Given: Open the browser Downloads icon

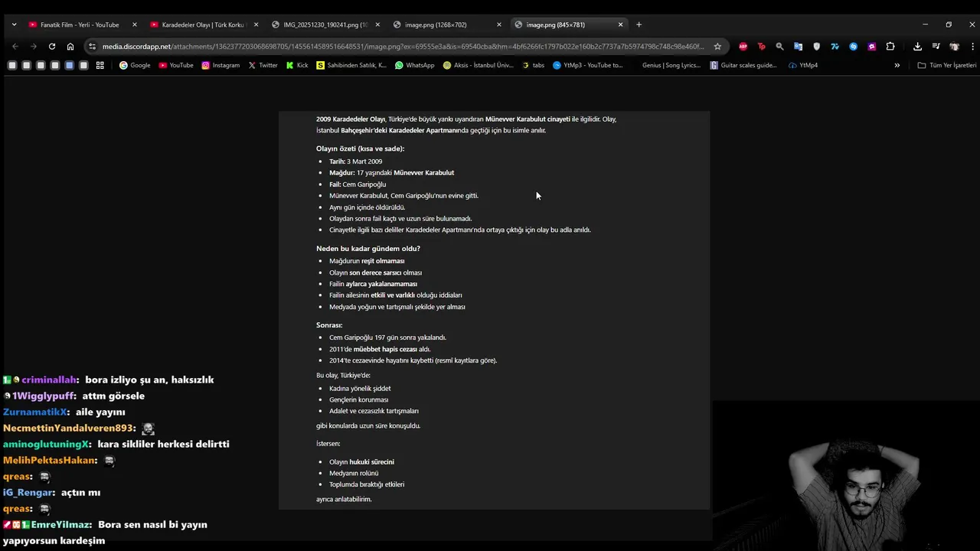Looking at the screenshot, I should pyautogui.click(x=917, y=47).
